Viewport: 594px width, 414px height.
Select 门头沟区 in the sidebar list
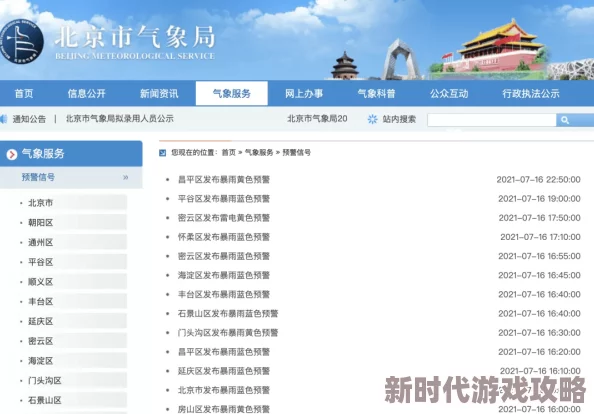pos(45,380)
